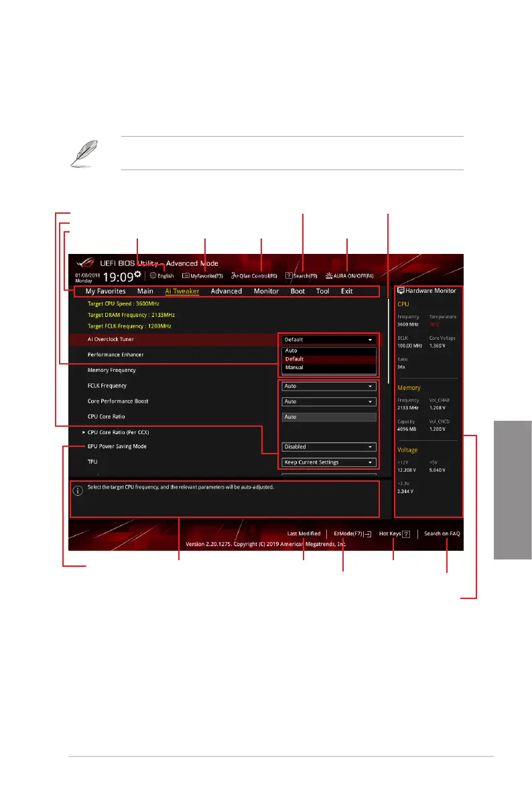Select the Performance Enhancer item
The height and width of the screenshot is (798, 532).
click(115, 354)
